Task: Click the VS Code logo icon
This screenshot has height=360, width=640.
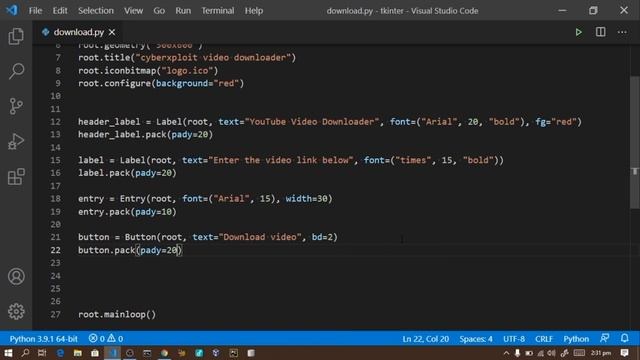Action: (x=11, y=10)
